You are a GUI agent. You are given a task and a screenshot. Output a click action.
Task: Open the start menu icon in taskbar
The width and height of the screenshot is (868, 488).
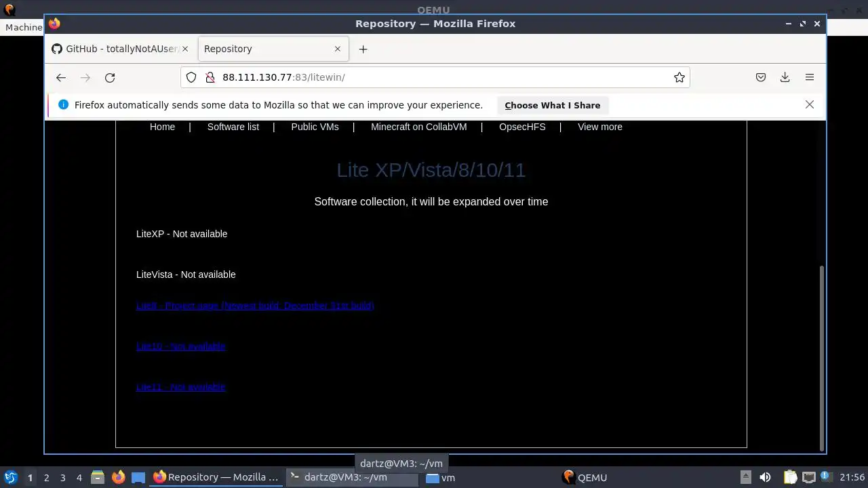10,477
